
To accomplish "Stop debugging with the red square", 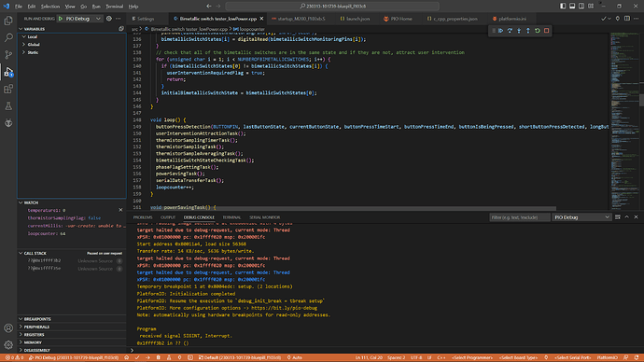I will [546, 31].
